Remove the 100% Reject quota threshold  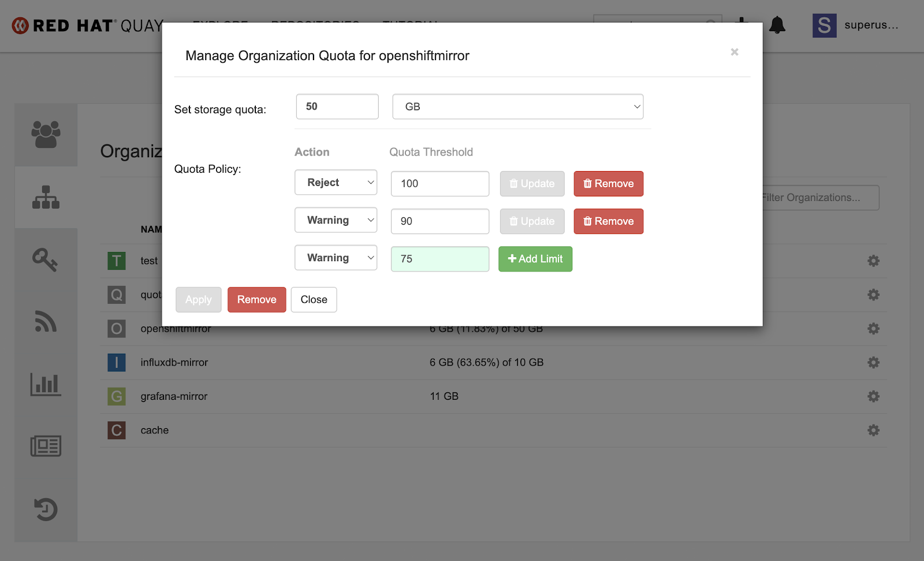(x=608, y=183)
